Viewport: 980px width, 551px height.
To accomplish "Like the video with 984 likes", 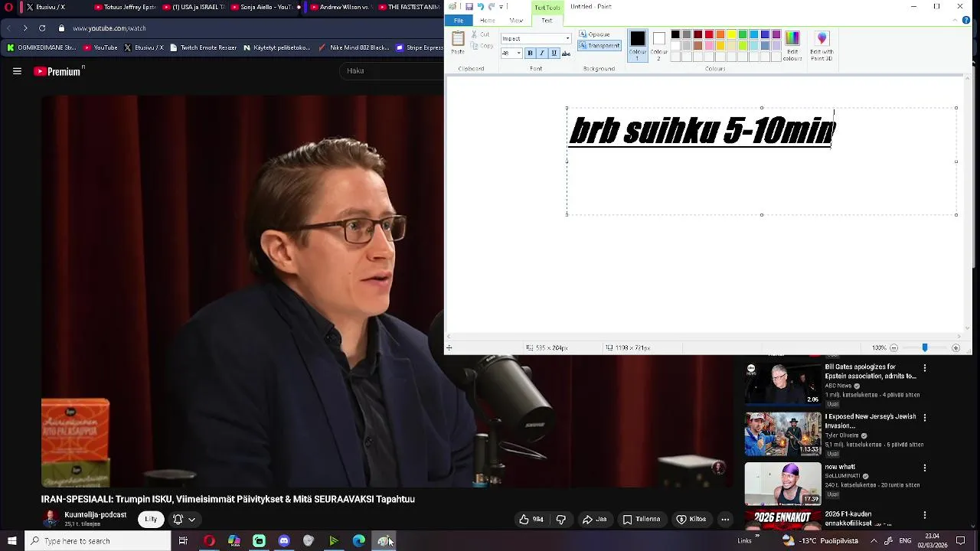I will (x=531, y=519).
